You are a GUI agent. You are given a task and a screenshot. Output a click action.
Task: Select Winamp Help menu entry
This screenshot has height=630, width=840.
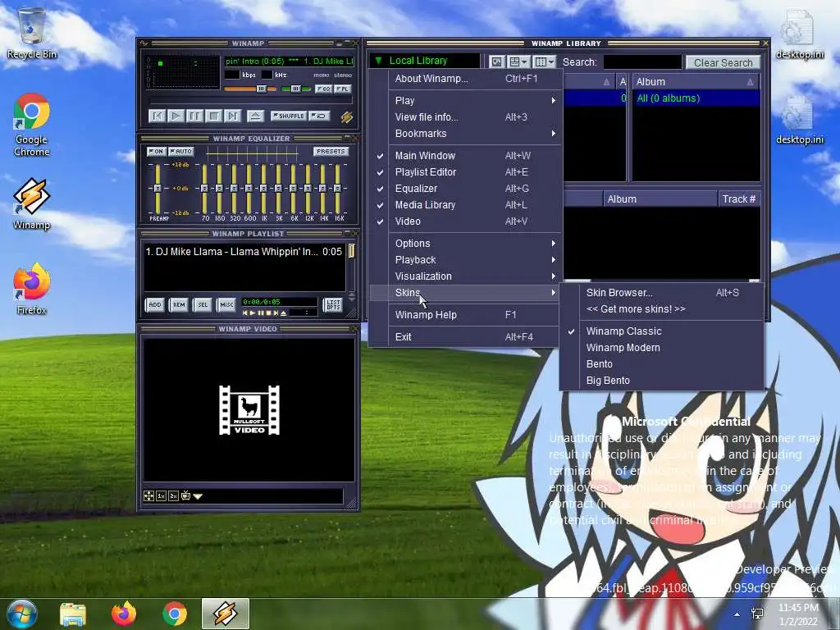(x=465, y=315)
